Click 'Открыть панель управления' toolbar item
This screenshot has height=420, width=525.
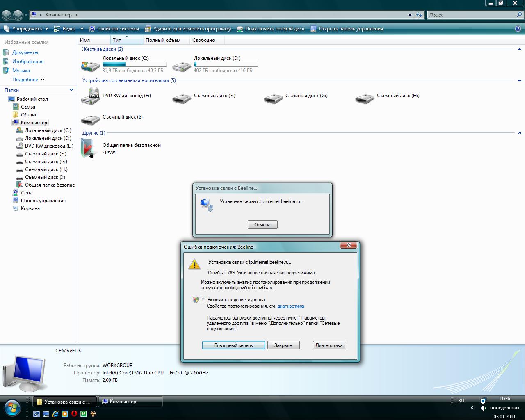click(x=347, y=29)
